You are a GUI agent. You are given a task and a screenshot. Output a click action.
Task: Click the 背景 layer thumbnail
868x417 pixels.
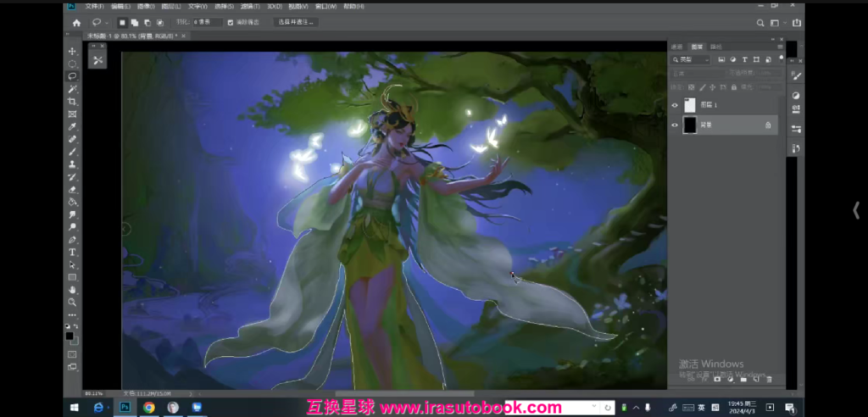tap(689, 125)
